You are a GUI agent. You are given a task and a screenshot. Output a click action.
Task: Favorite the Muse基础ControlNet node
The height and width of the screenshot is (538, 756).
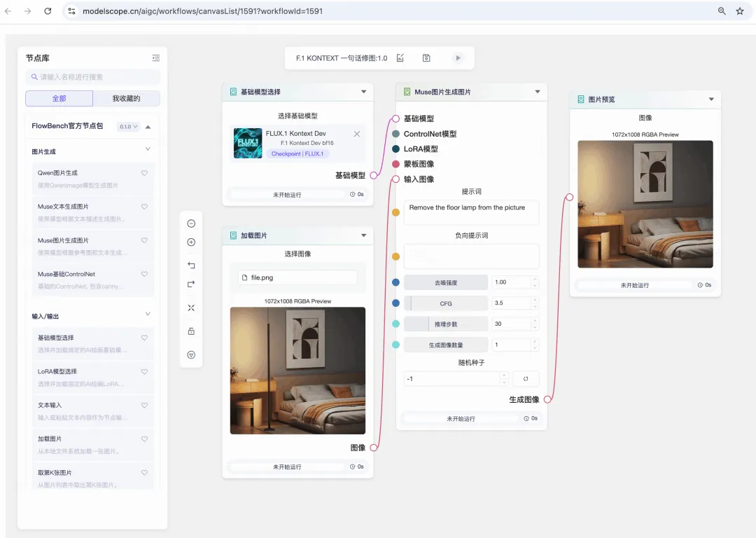click(x=144, y=274)
